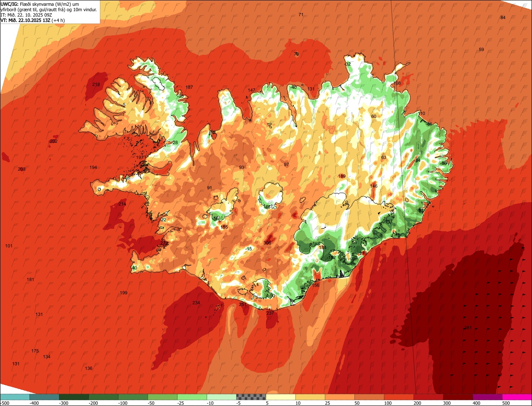The height and width of the screenshot is (406, 532).
Task: Click the -15 value in southern Iceland
Action: coord(249,249)
